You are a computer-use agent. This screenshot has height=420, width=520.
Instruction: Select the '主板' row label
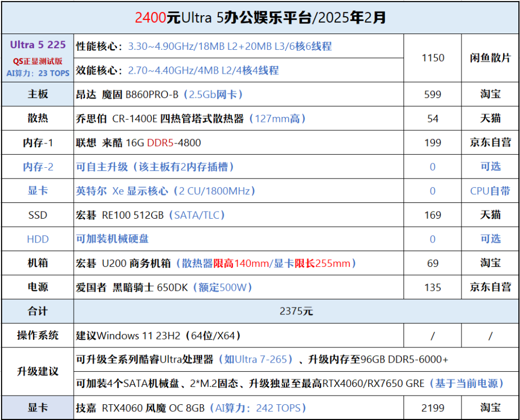point(38,94)
